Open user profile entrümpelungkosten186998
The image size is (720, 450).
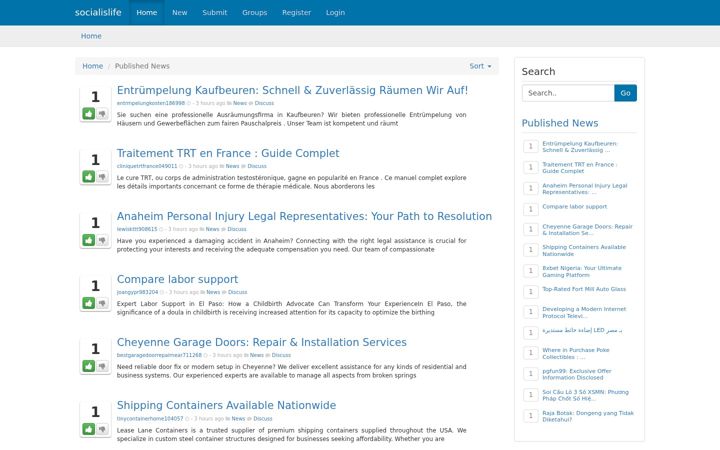151,103
